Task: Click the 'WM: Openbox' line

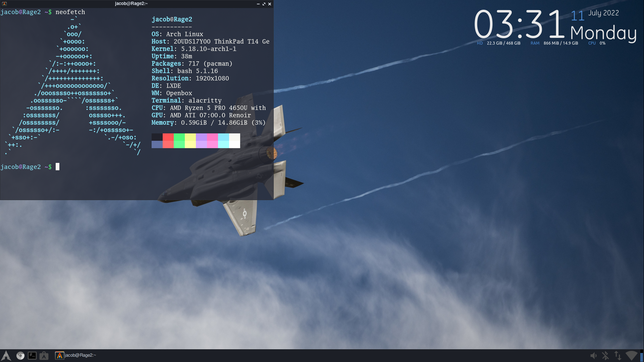Action: 172,93
